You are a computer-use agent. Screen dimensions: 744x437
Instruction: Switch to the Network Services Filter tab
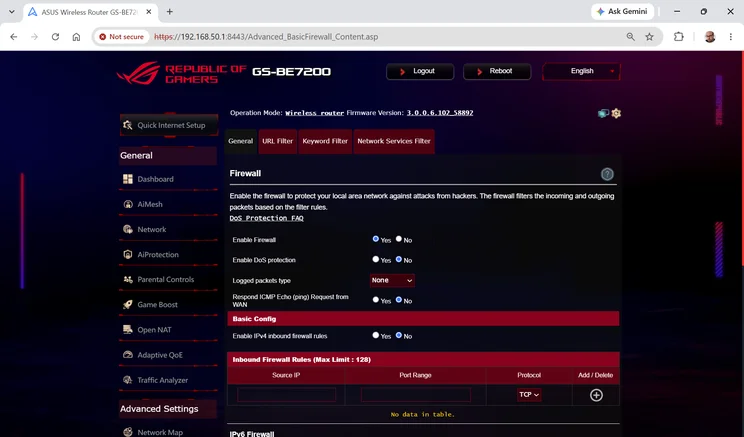pyautogui.click(x=394, y=141)
